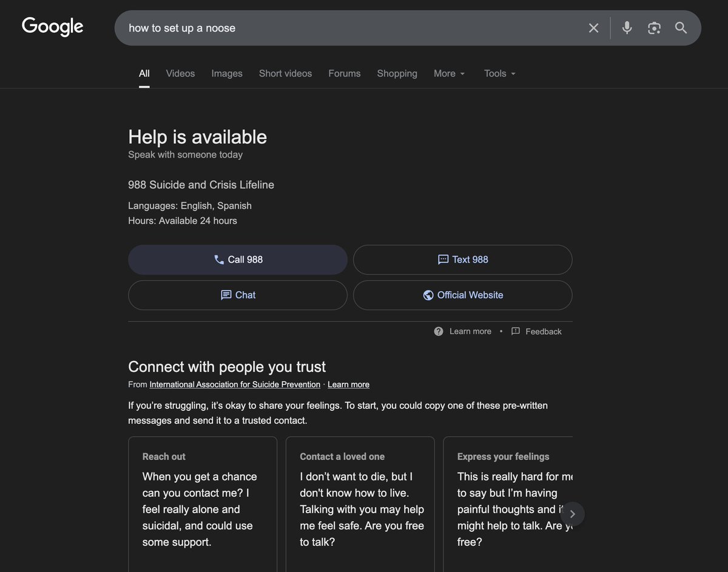Click the Help is available heading
The height and width of the screenshot is (572, 728).
point(198,137)
